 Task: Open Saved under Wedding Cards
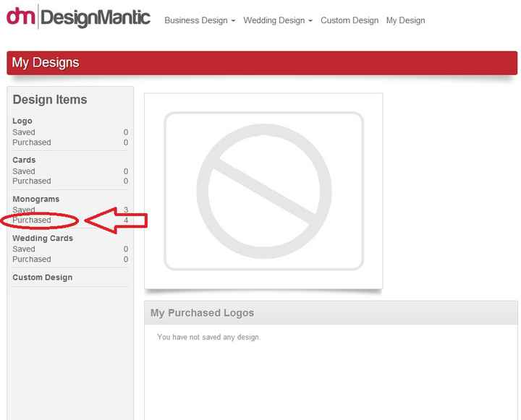click(x=24, y=249)
